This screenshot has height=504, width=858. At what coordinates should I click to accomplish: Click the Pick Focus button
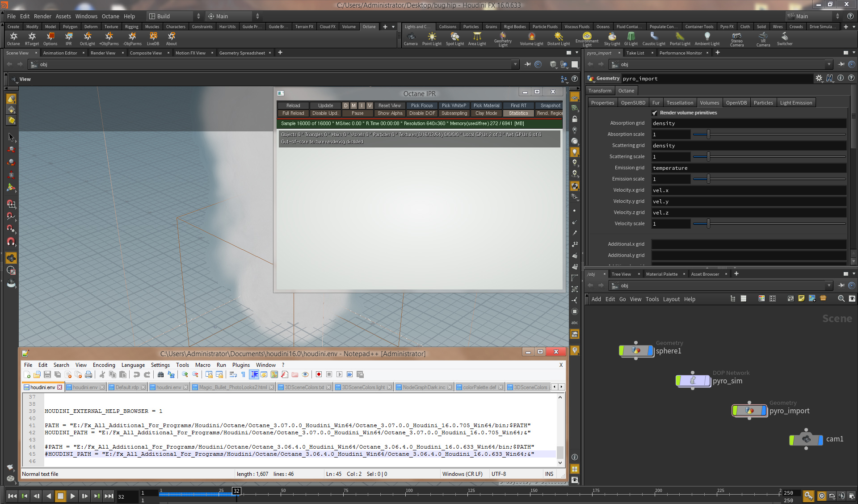[421, 105]
